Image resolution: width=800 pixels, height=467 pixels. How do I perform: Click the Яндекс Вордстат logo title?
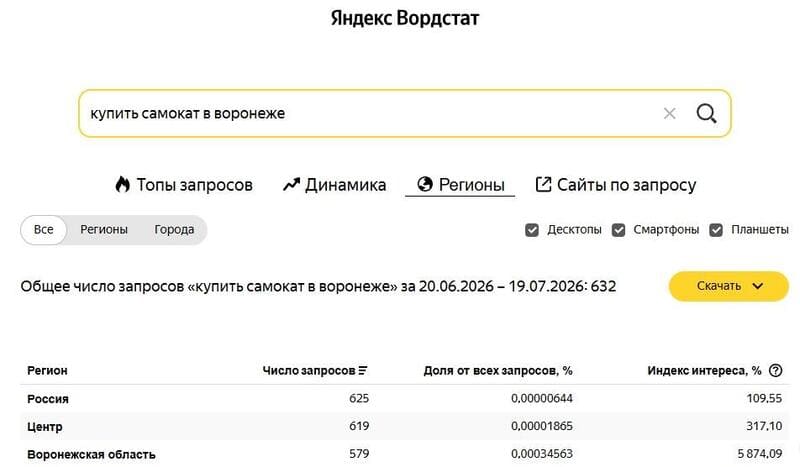405,18
